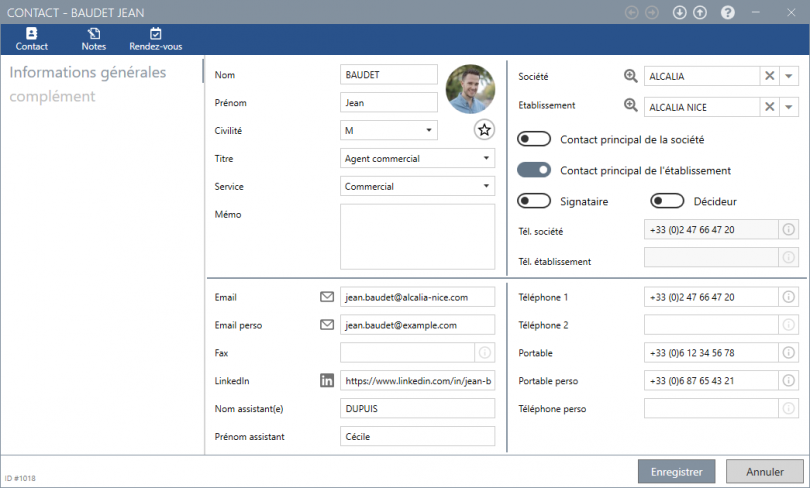The image size is (810, 488).
Task: Select the complément section
Action: pyautogui.click(x=52, y=96)
